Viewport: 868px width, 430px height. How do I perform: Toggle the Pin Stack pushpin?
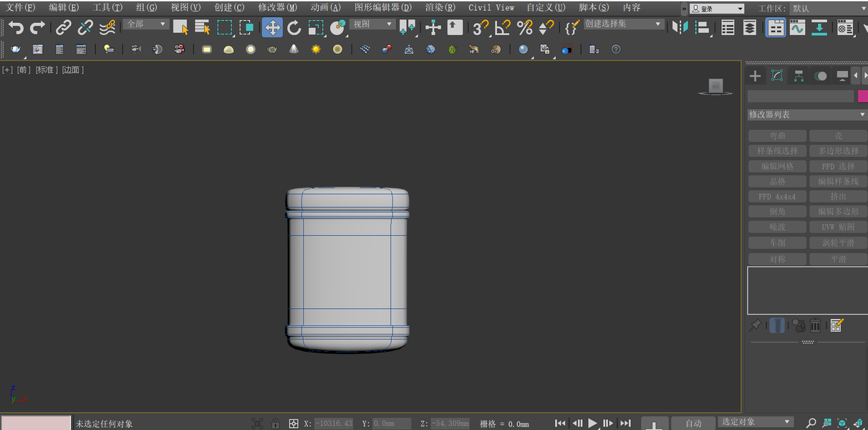pos(755,326)
